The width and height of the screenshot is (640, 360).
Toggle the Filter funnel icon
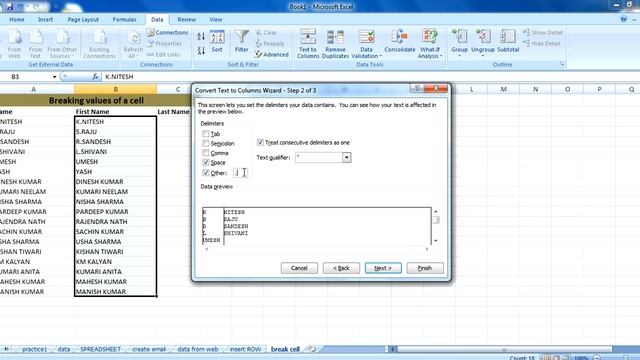tap(241, 41)
